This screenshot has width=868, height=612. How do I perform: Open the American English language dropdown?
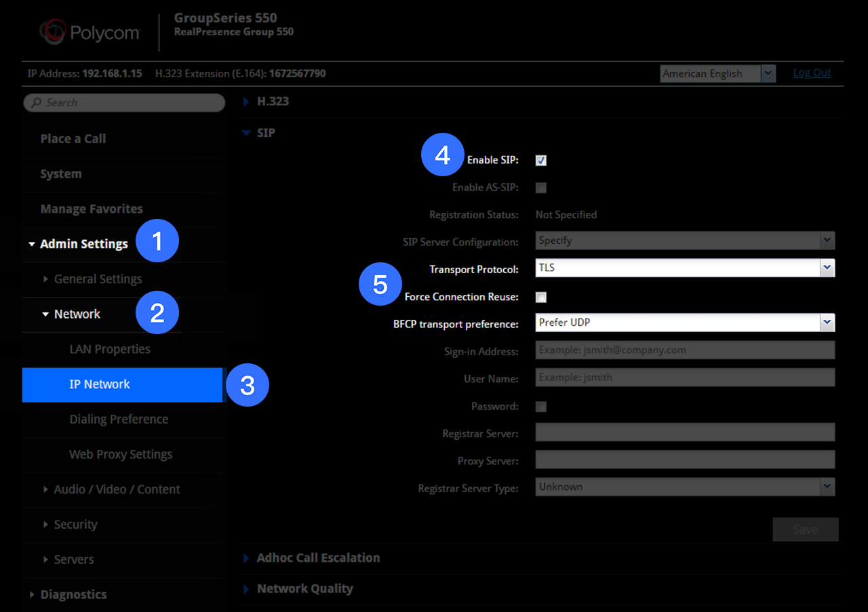coord(717,73)
